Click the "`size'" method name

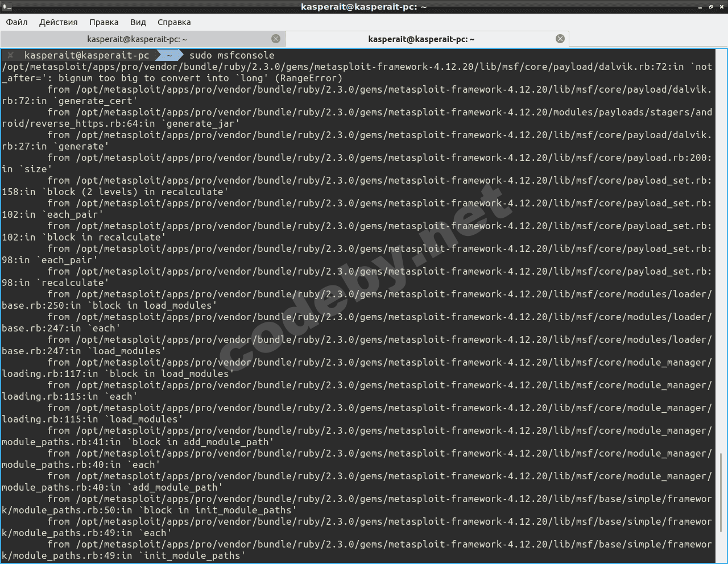click(35, 169)
